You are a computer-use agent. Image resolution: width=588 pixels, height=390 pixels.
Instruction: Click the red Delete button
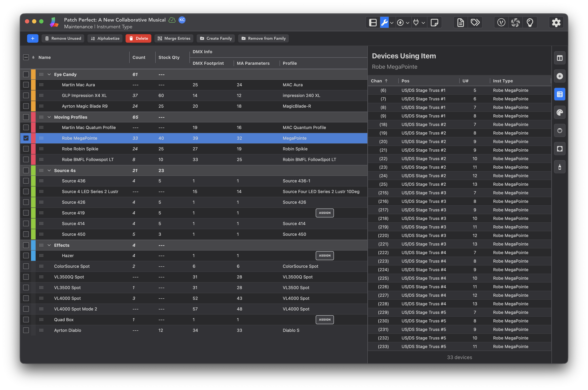[x=138, y=38]
